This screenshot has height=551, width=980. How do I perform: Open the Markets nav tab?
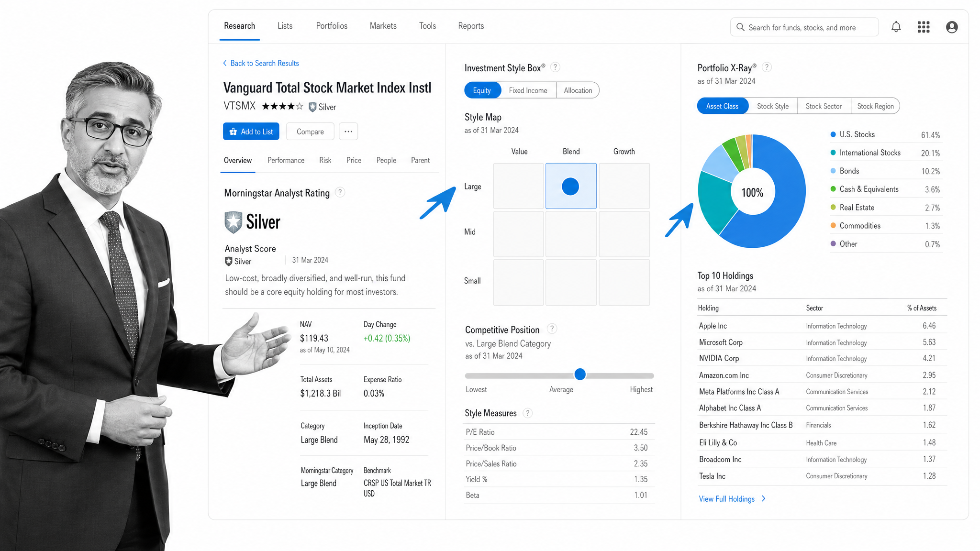coord(383,26)
